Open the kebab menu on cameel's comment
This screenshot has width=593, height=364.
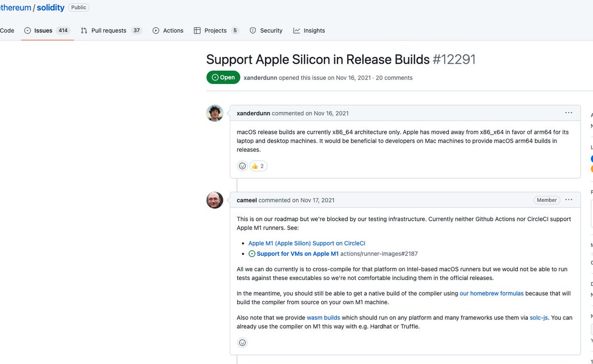[569, 200]
